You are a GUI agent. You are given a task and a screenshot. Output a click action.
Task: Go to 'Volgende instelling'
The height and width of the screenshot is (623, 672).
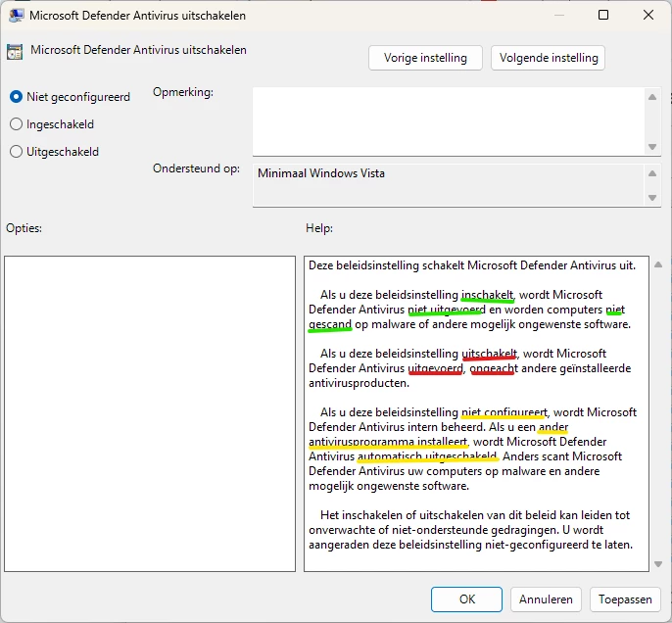549,58
